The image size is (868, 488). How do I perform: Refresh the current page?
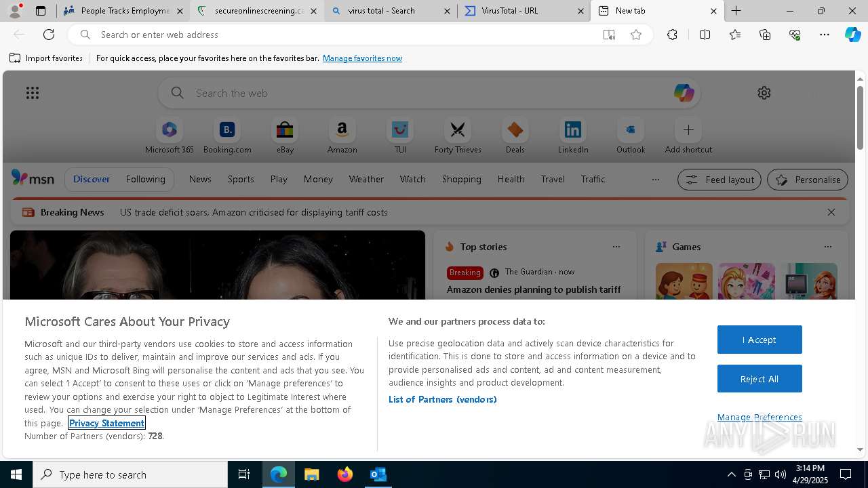click(x=49, y=35)
